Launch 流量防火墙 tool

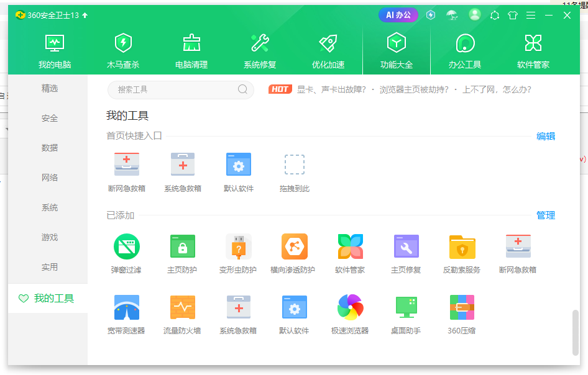[x=182, y=314]
